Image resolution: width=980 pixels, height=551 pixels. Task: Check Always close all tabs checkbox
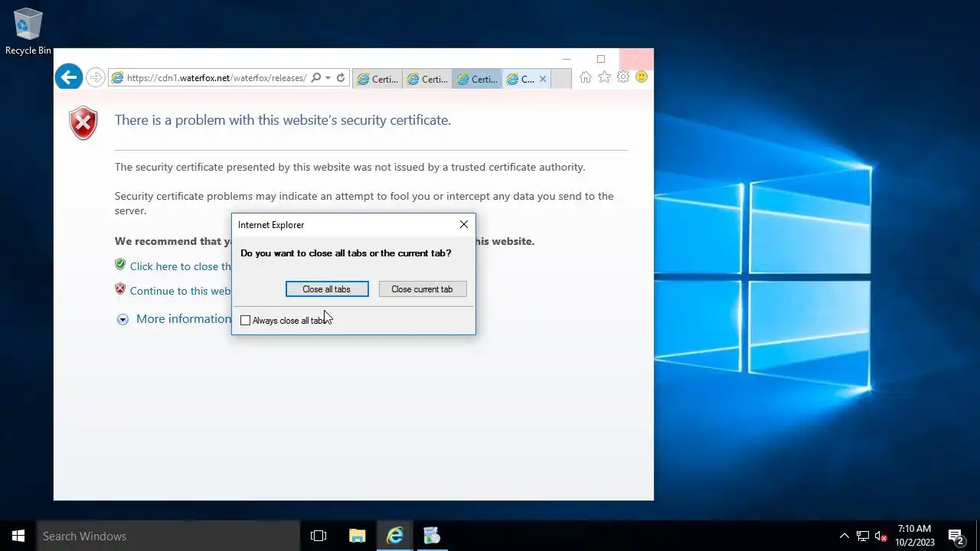coord(245,321)
